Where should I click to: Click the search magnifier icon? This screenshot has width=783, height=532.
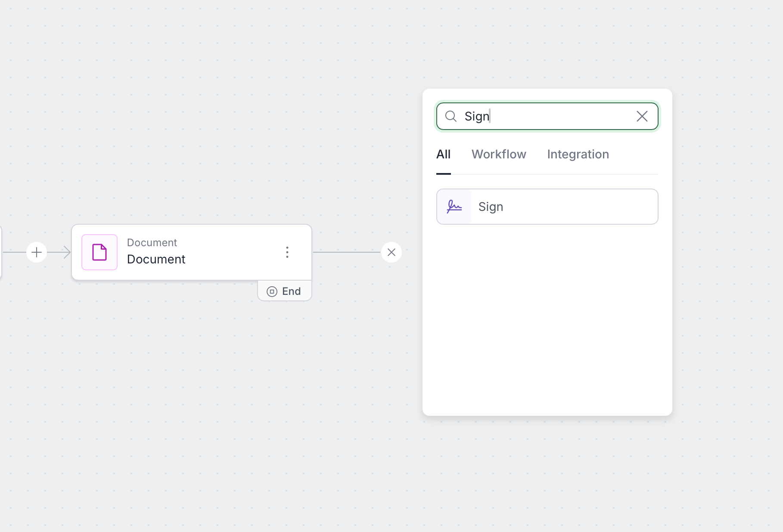[x=451, y=116]
